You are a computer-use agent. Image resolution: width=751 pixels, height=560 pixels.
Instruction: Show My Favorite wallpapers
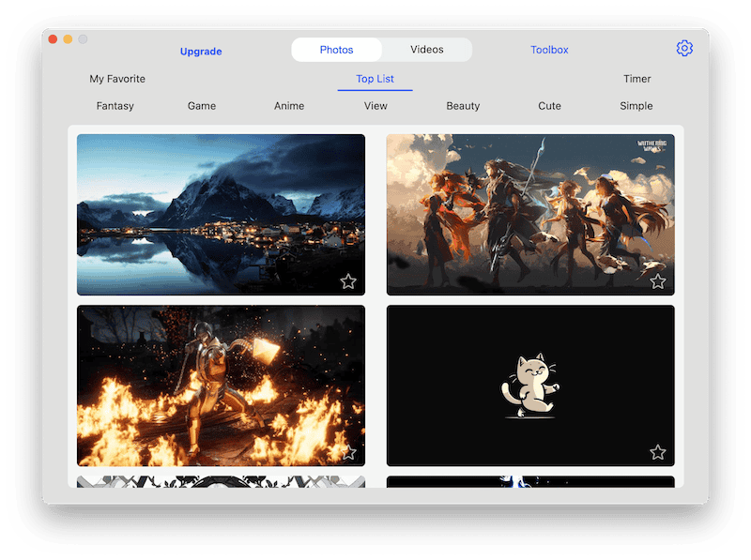click(x=117, y=79)
